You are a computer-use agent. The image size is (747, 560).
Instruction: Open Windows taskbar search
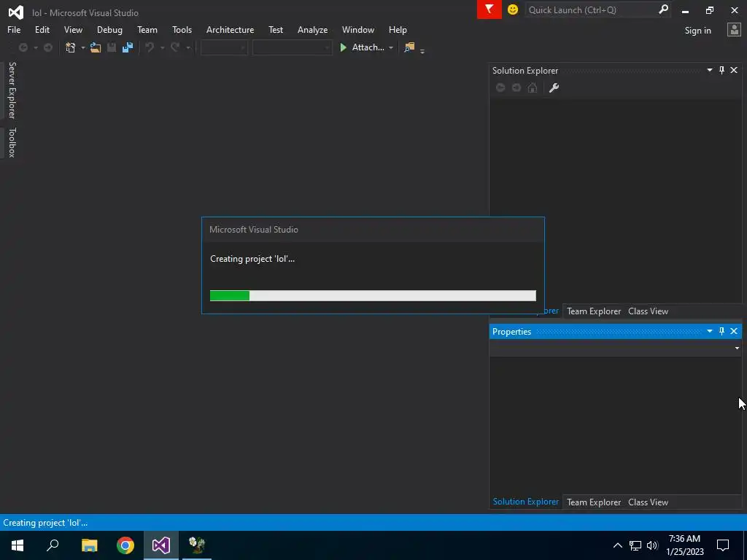point(53,545)
